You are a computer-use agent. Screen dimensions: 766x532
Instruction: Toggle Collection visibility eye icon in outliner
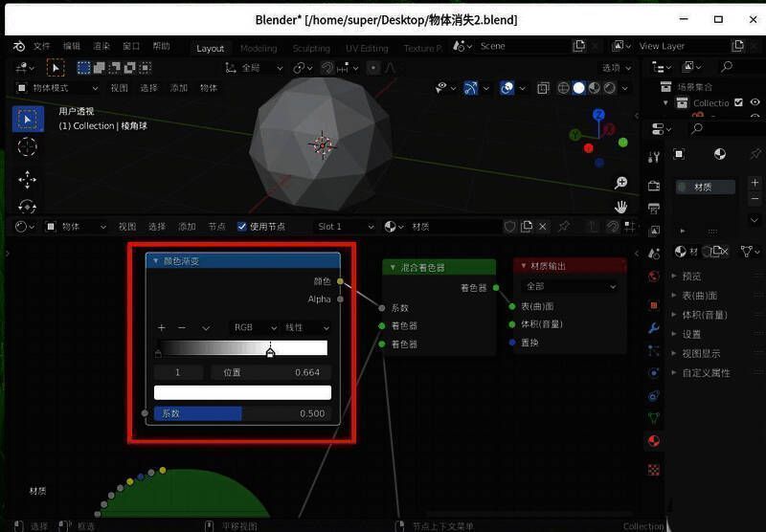755,102
